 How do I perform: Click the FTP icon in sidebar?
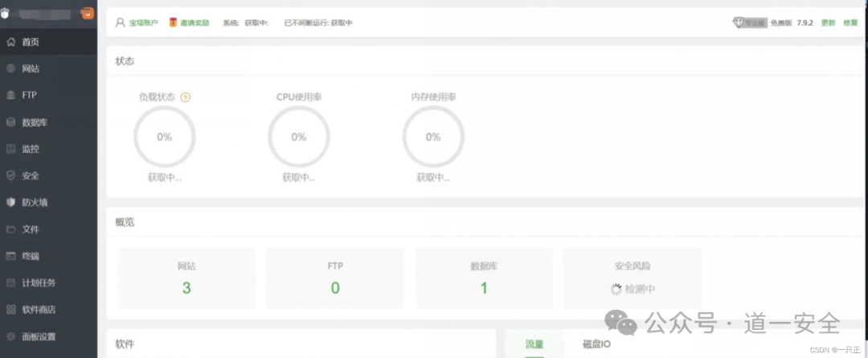[x=11, y=95]
